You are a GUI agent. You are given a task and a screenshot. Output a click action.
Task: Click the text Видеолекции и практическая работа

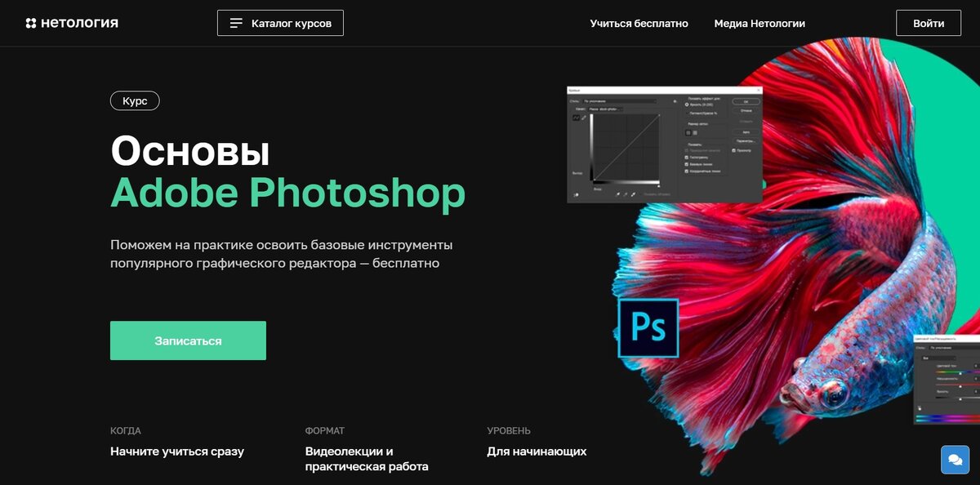[367, 459]
